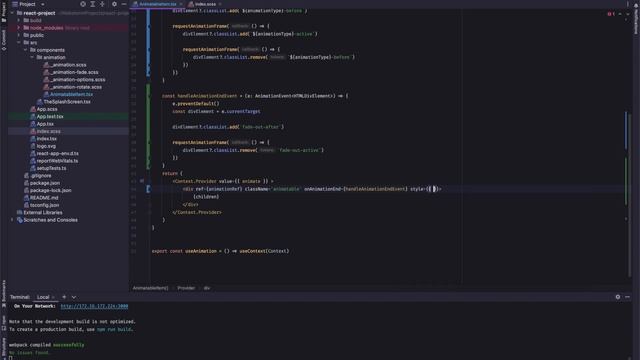640x360 pixels.
Task: Click the Expand All icon in Project toolbar
Action: 93,4
